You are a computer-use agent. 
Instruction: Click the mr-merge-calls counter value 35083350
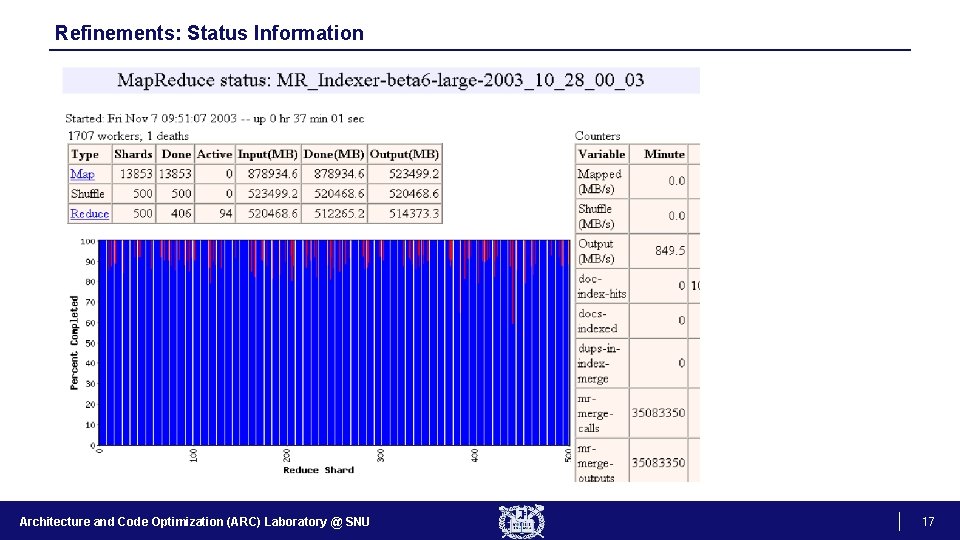pos(658,413)
